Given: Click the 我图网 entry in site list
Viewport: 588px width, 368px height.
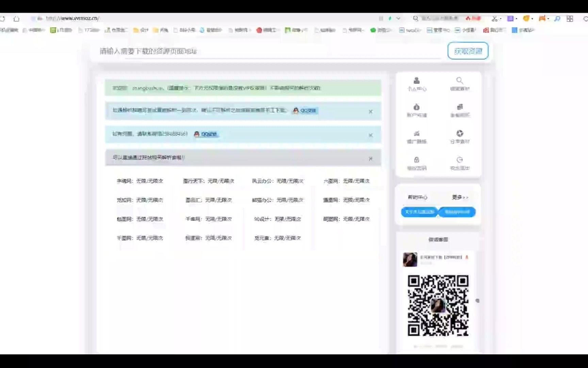Looking at the screenshot, I should (209, 238).
